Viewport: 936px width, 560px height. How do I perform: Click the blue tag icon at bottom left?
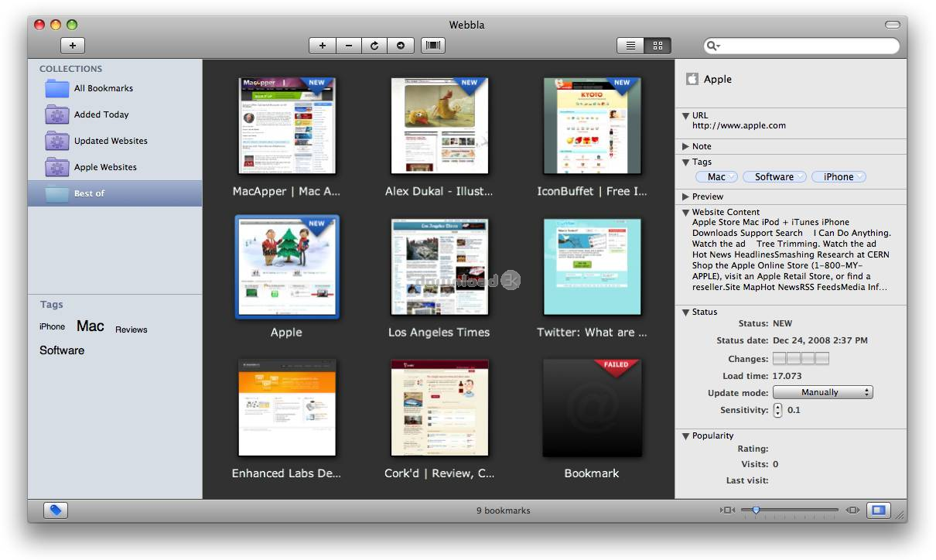56,510
